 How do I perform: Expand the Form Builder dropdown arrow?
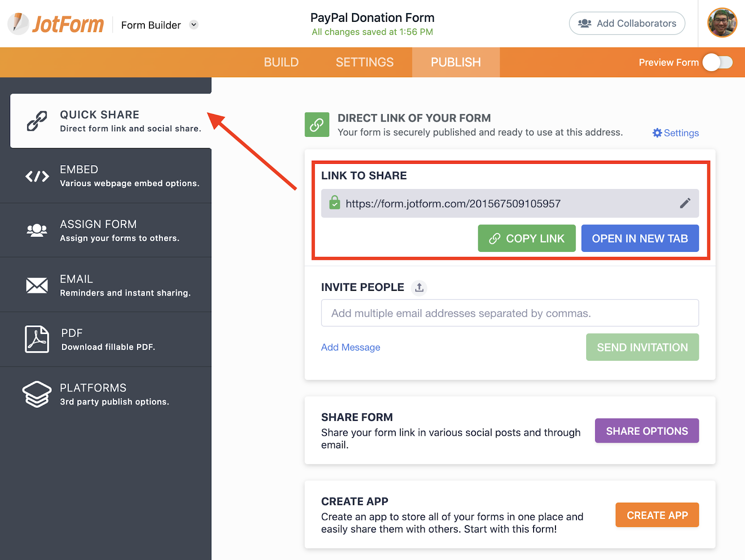[x=194, y=25]
